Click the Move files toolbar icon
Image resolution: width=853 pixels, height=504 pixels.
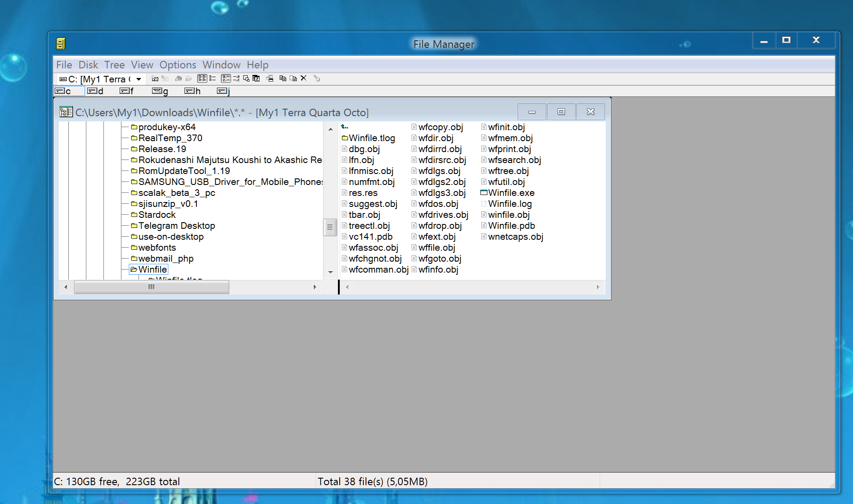293,78
